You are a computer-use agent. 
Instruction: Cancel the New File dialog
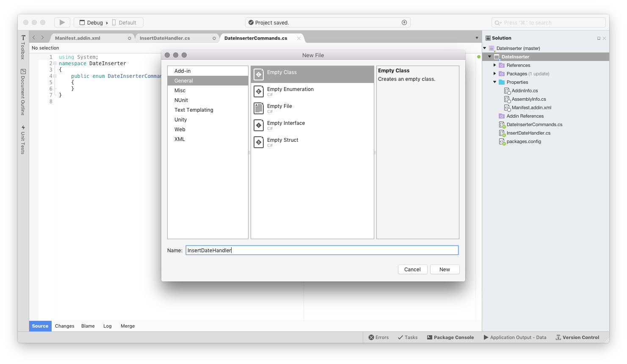pyautogui.click(x=412, y=270)
